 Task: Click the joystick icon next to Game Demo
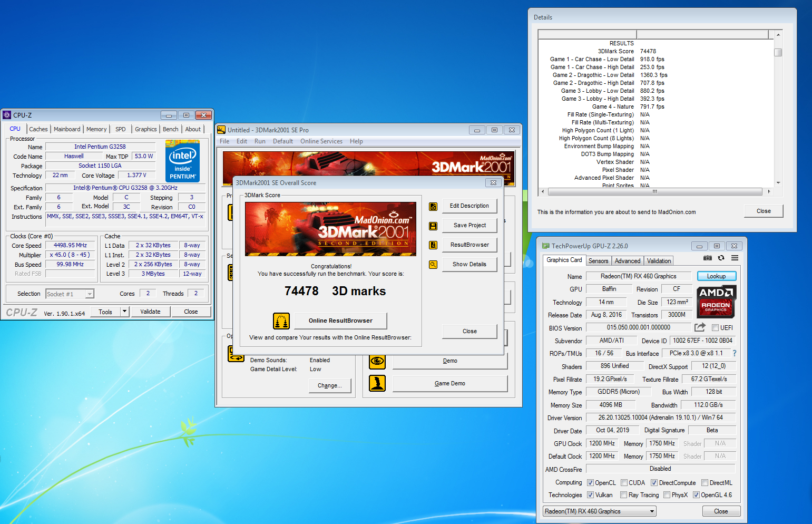tap(377, 383)
